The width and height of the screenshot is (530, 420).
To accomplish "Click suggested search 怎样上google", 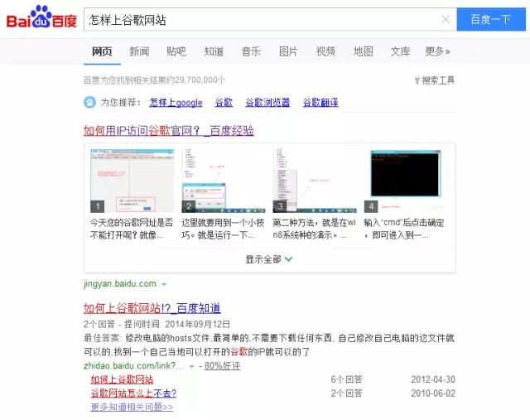I will [176, 103].
